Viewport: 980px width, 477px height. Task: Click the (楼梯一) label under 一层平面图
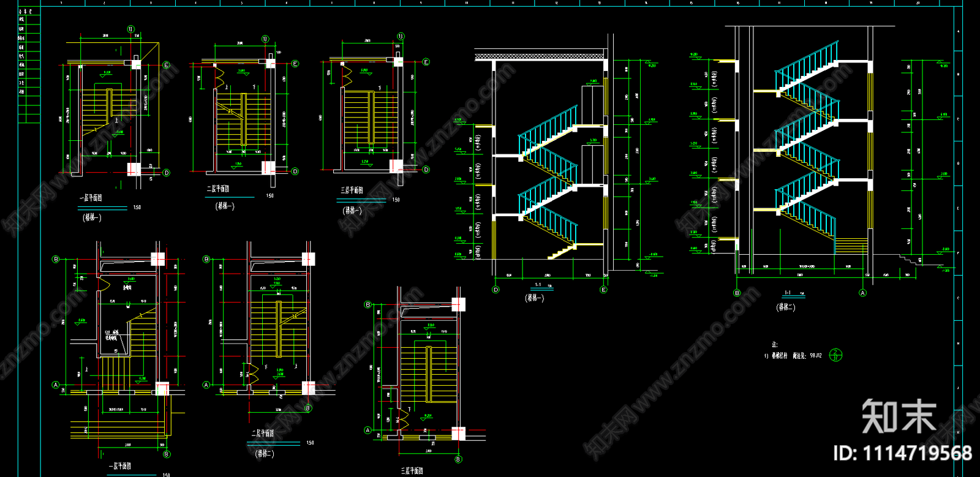[92, 217]
